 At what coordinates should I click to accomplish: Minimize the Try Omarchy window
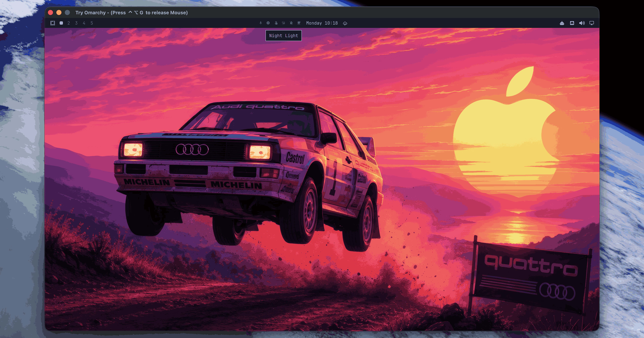[x=59, y=13]
